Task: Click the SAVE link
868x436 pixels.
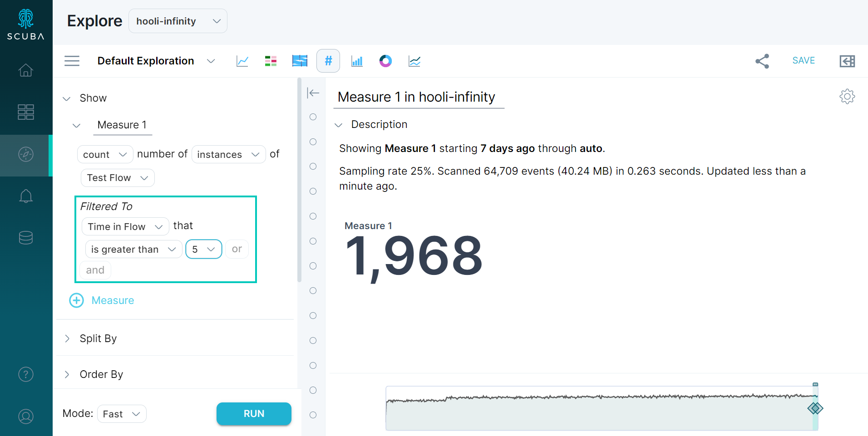Action: (x=804, y=60)
